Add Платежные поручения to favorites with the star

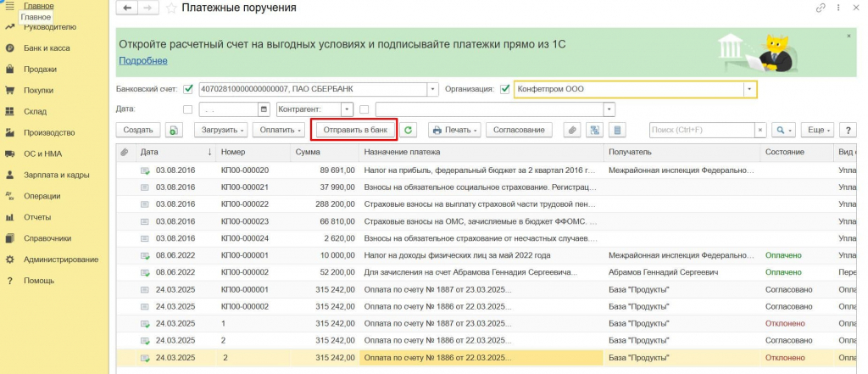pyautogui.click(x=171, y=8)
